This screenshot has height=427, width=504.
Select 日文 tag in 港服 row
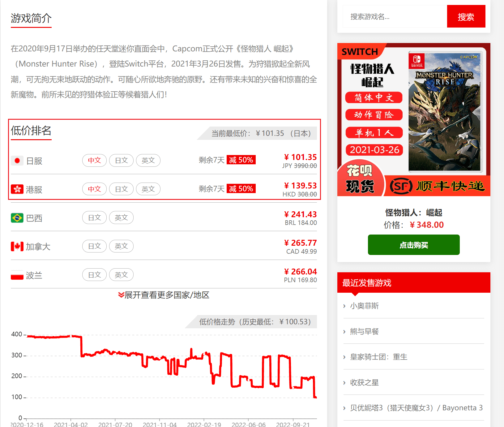pos(121,189)
